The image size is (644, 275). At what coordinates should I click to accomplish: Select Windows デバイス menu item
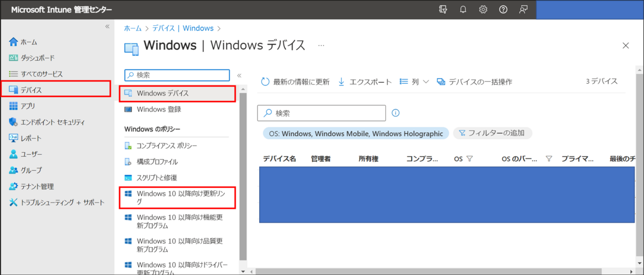click(178, 93)
